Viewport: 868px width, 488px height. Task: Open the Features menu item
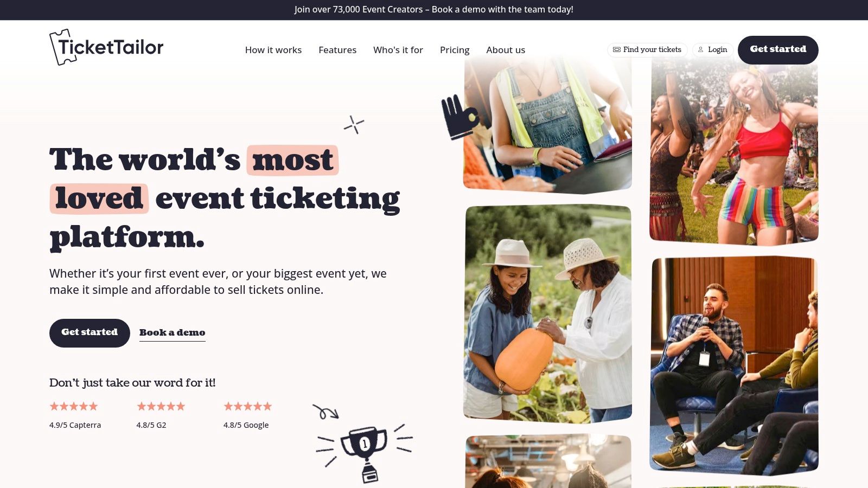tap(337, 50)
